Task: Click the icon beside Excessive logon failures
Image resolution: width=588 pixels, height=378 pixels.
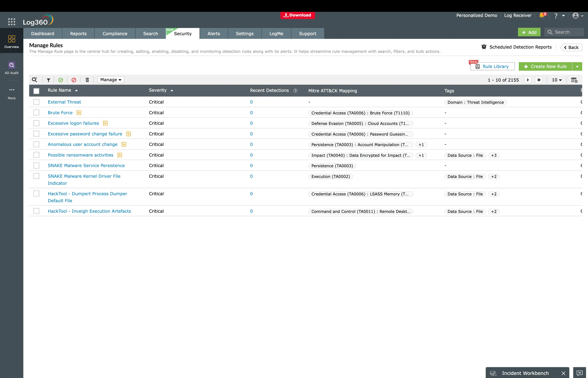Action: point(105,123)
